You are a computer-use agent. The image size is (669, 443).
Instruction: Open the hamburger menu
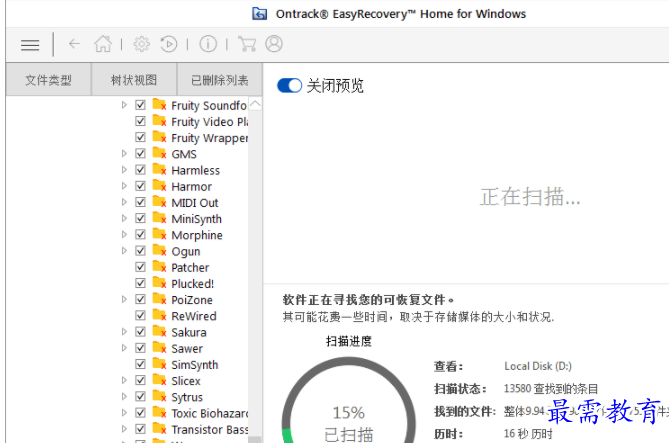pyautogui.click(x=30, y=44)
